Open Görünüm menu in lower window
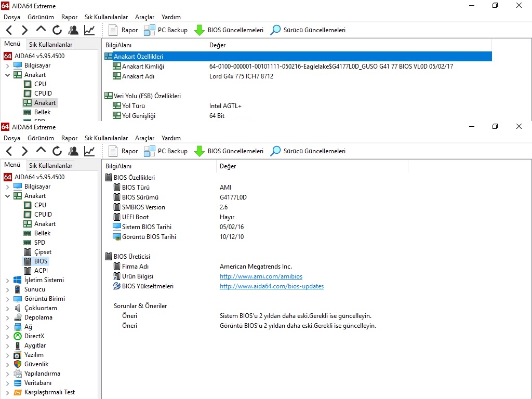Screen dimensions: 532x399 [x=41, y=138]
